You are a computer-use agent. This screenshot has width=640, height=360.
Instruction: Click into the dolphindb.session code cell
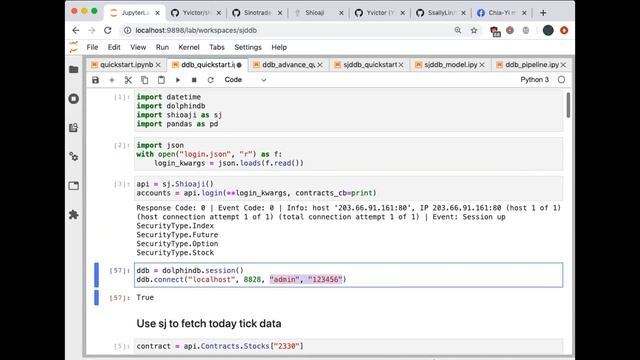[349, 275]
